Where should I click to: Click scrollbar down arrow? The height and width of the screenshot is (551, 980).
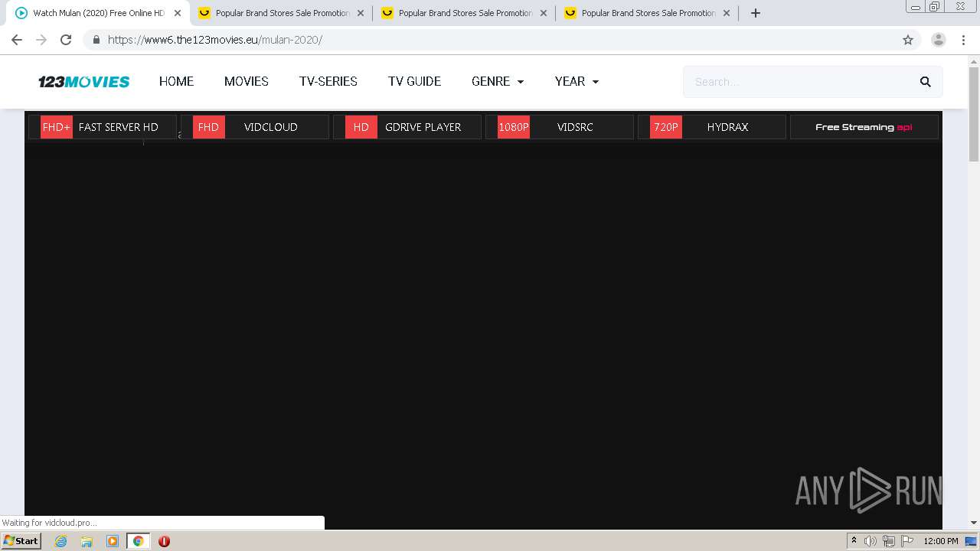tap(974, 523)
